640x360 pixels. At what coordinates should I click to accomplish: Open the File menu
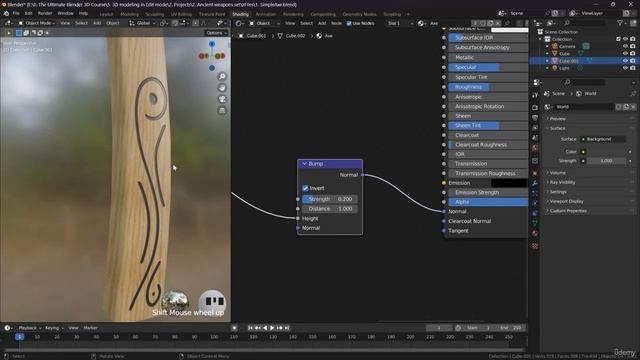[x=16, y=13]
